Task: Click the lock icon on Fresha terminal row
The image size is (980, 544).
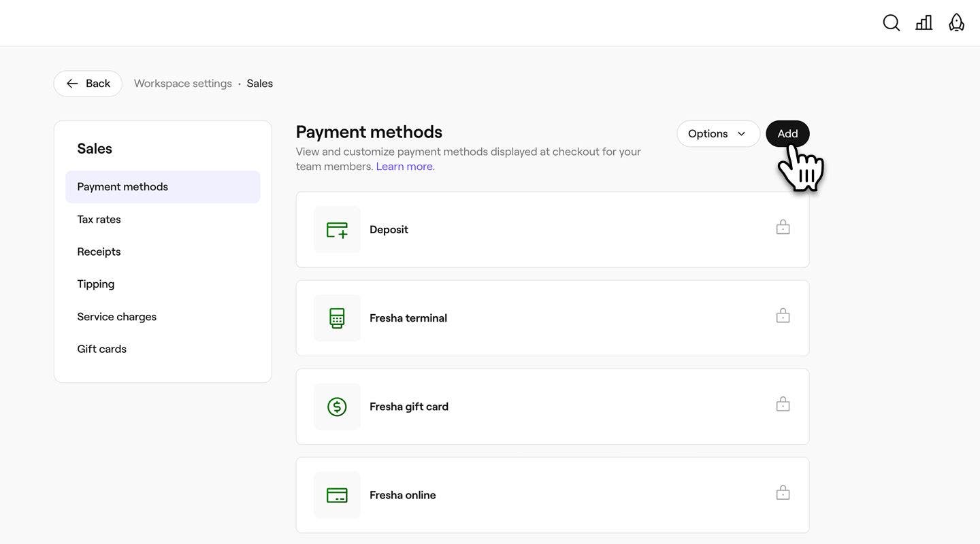Action: (783, 316)
